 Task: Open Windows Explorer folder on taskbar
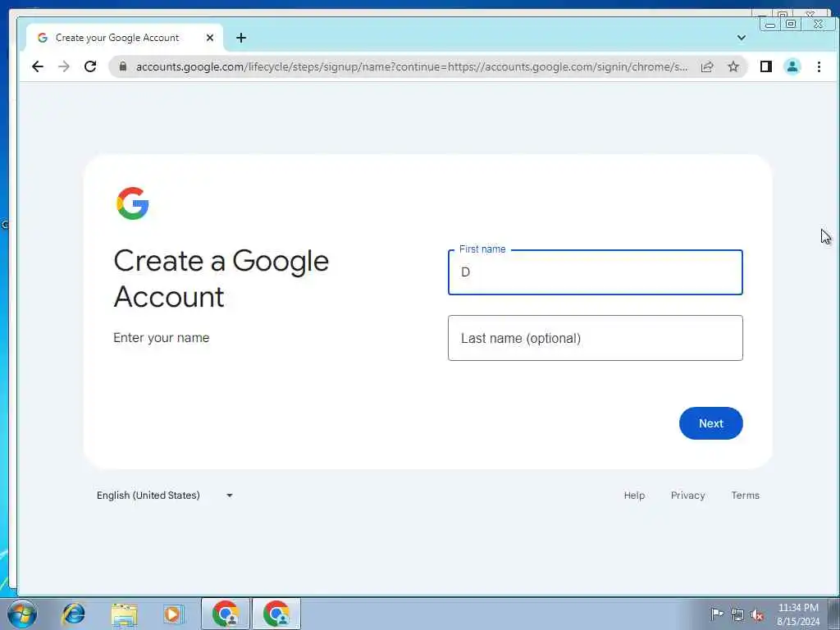(125, 614)
